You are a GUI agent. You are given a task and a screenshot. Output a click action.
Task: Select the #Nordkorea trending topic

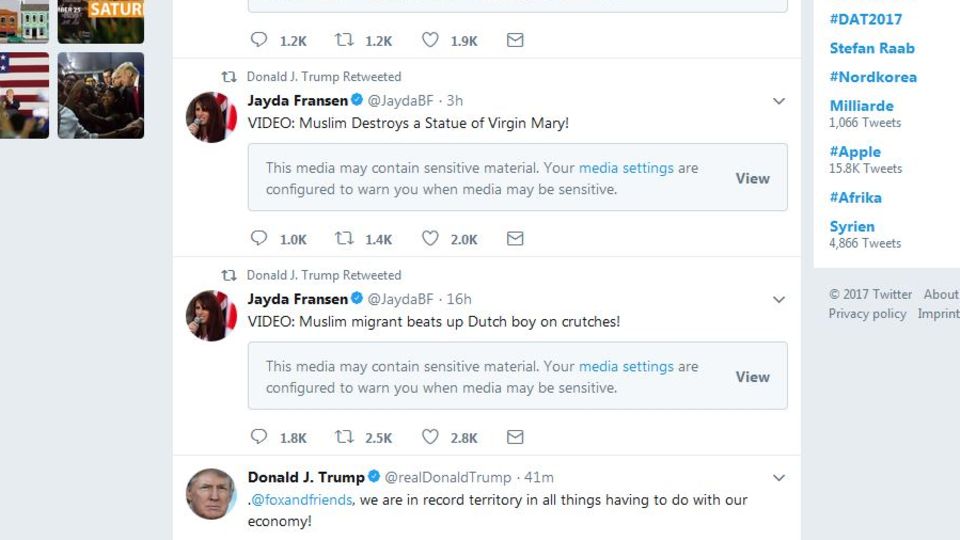872,77
